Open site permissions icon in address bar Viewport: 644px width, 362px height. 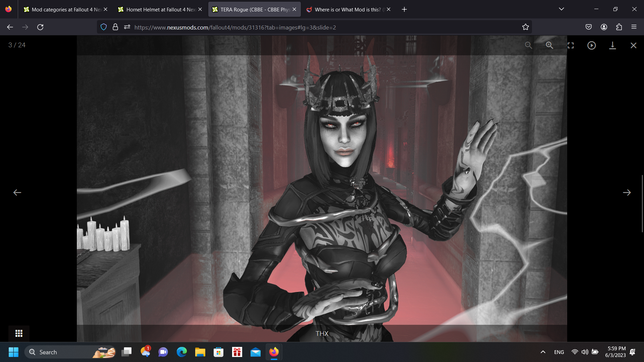coord(127,27)
